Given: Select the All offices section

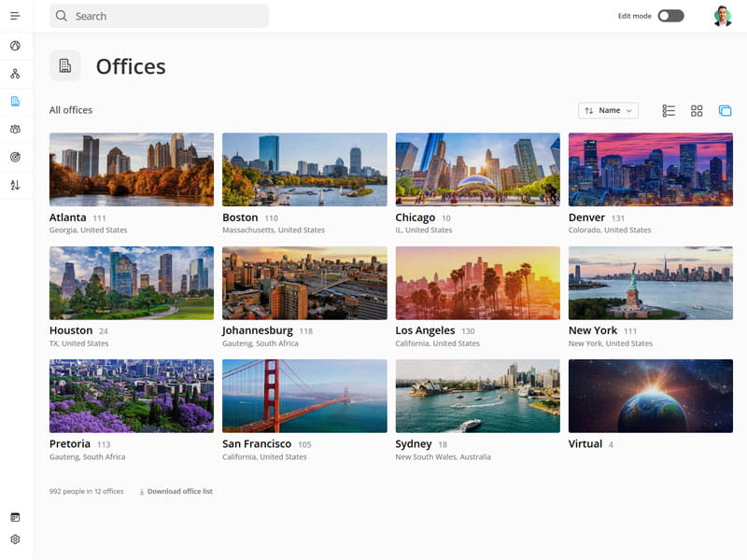Looking at the screenshot, I should click(71, 109).
